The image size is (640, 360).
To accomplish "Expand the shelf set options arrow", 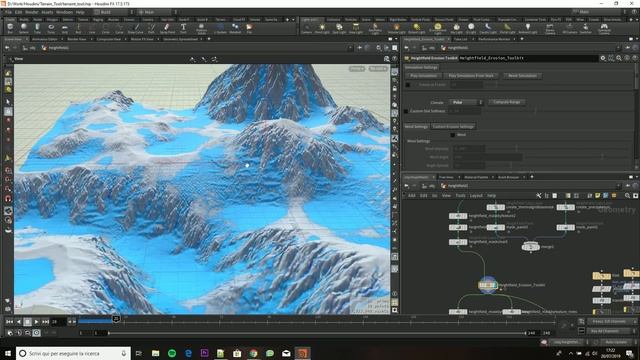I will coord(293,19).
